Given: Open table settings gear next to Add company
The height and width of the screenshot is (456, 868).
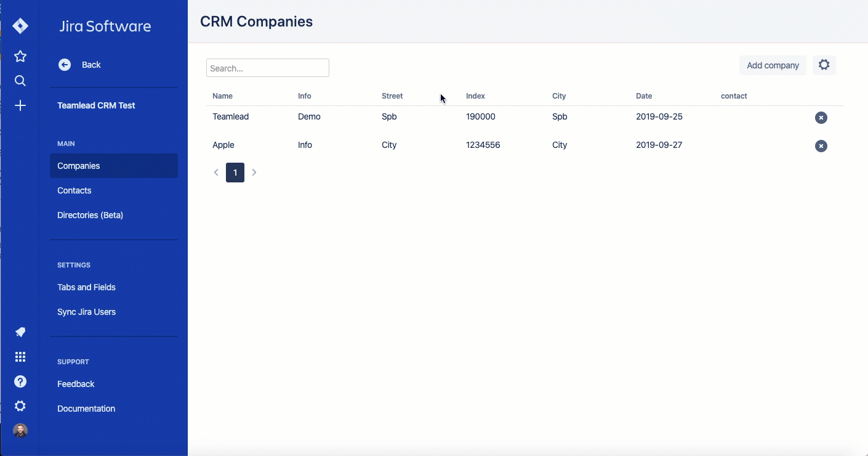Looking at the screenshot, I should 824,65.
